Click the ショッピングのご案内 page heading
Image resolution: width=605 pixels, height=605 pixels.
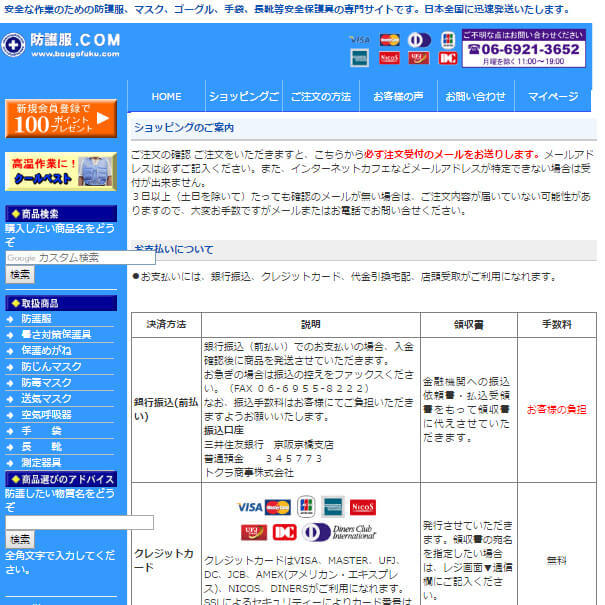pos(184,128)
